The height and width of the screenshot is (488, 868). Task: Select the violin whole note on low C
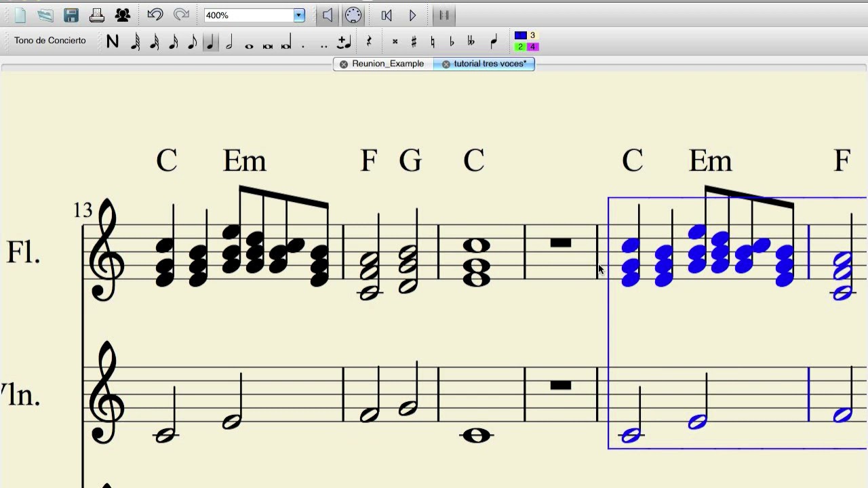coord(476,436)
